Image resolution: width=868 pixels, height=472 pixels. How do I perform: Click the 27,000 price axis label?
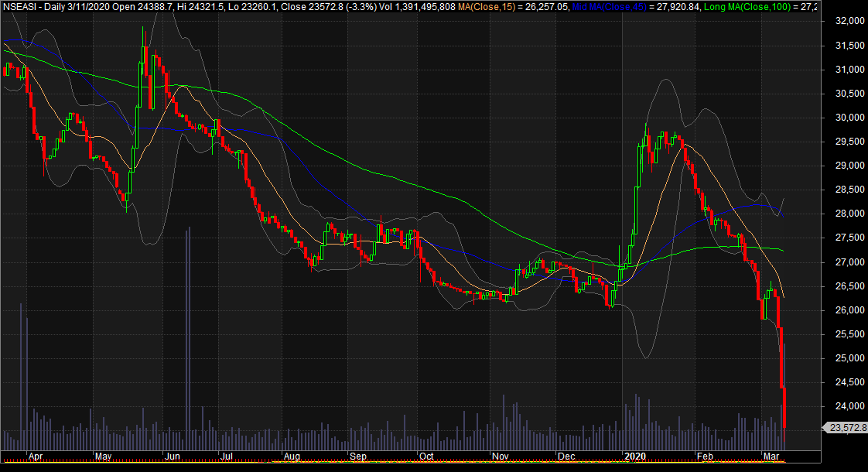pyautogui.click(x=849, y=262)
